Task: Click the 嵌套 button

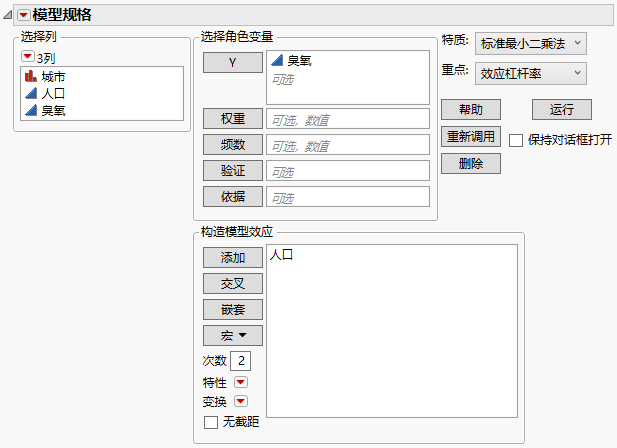Action: tap(233, 309)
